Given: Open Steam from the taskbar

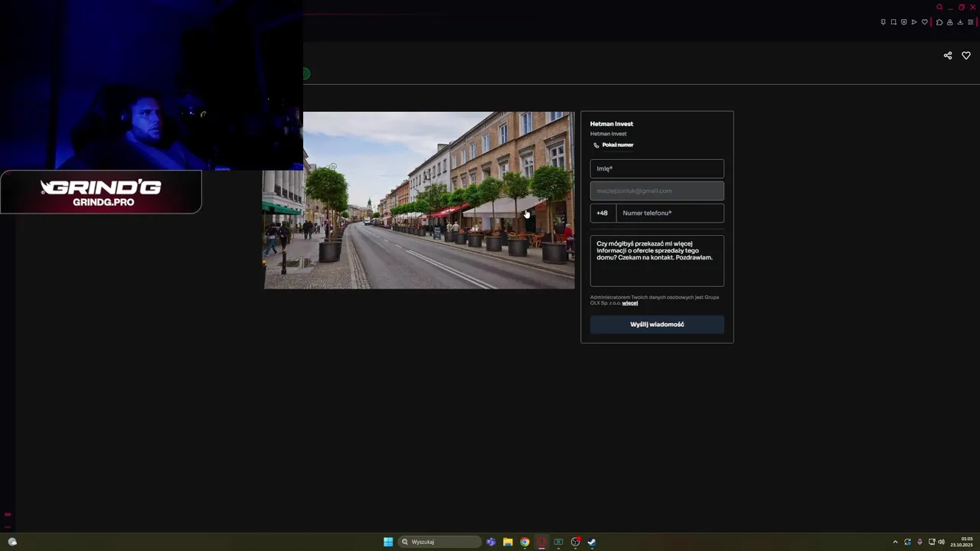Looking at the screenshot, I should pos(592,542).
